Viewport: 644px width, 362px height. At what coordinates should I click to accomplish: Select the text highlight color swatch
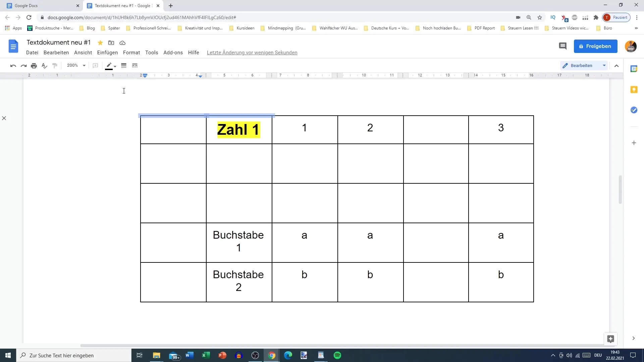coord(109,68)
